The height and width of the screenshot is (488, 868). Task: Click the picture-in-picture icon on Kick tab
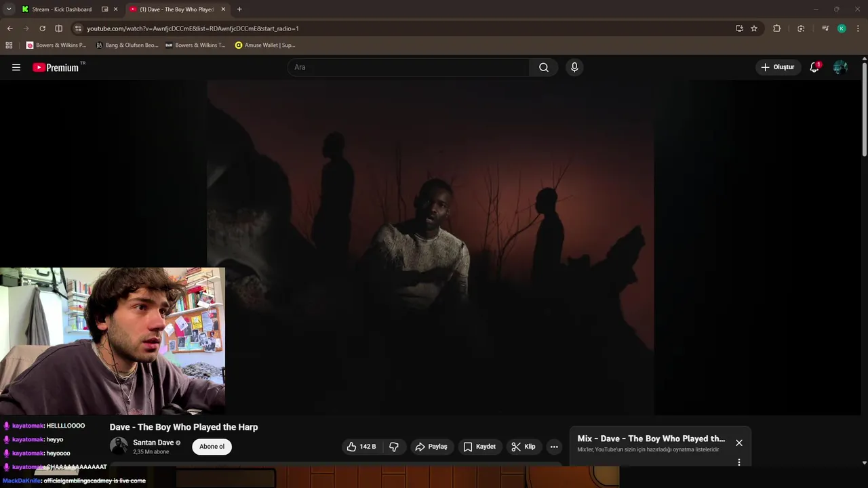pos(105,9)
